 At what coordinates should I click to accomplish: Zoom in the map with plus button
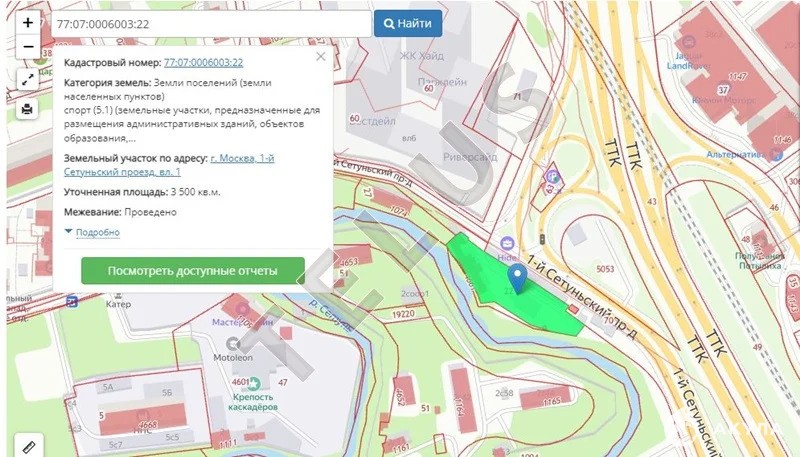[28, 22]
